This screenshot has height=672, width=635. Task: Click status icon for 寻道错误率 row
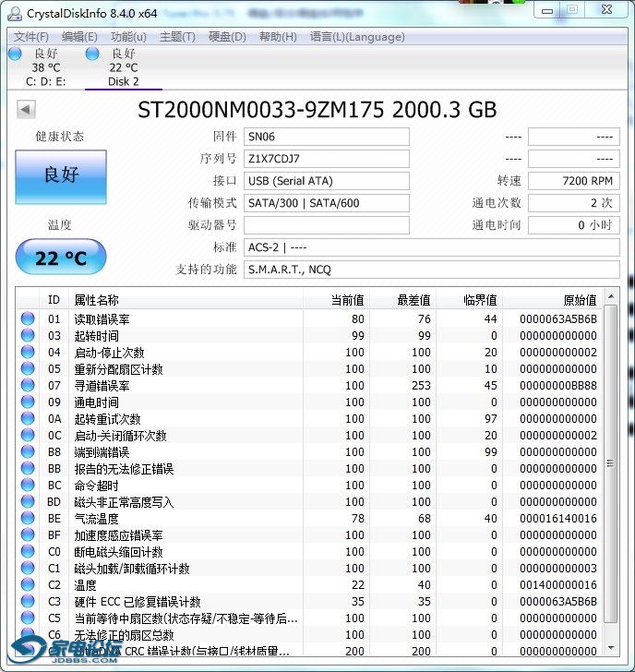click(28, 385)
